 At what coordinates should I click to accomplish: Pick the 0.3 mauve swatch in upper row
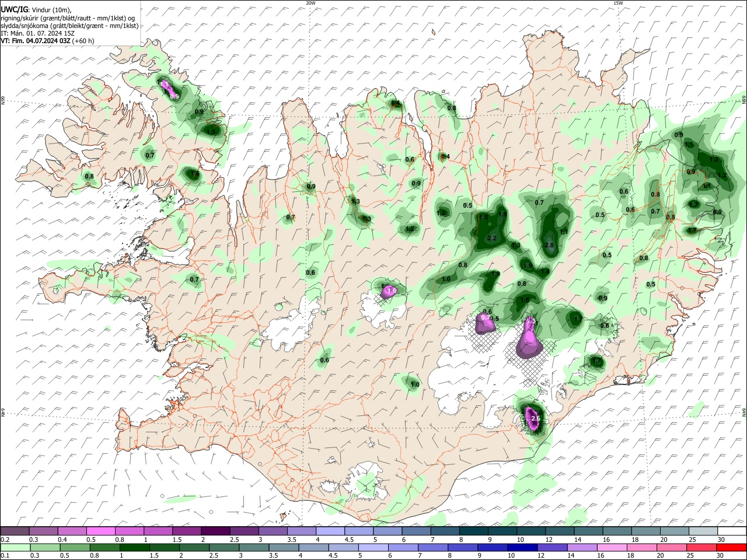click(44, 531)
